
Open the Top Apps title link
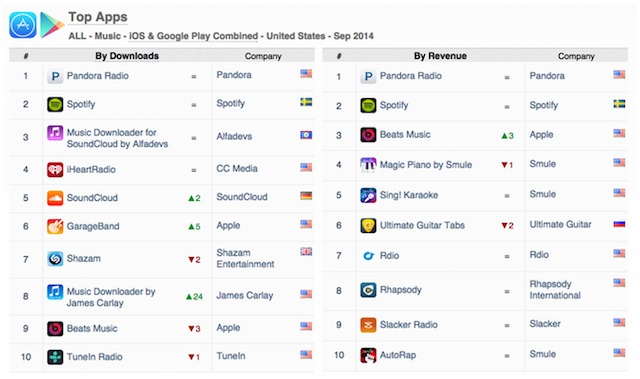tap(98, 17)
